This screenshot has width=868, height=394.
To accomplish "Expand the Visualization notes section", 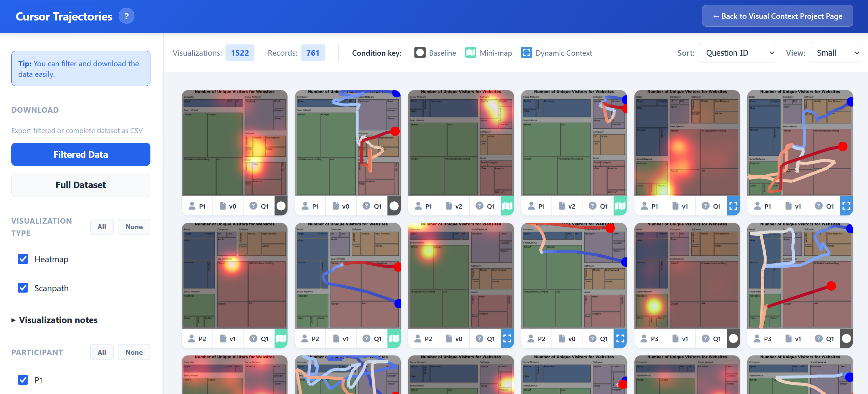I will point(58,320).
